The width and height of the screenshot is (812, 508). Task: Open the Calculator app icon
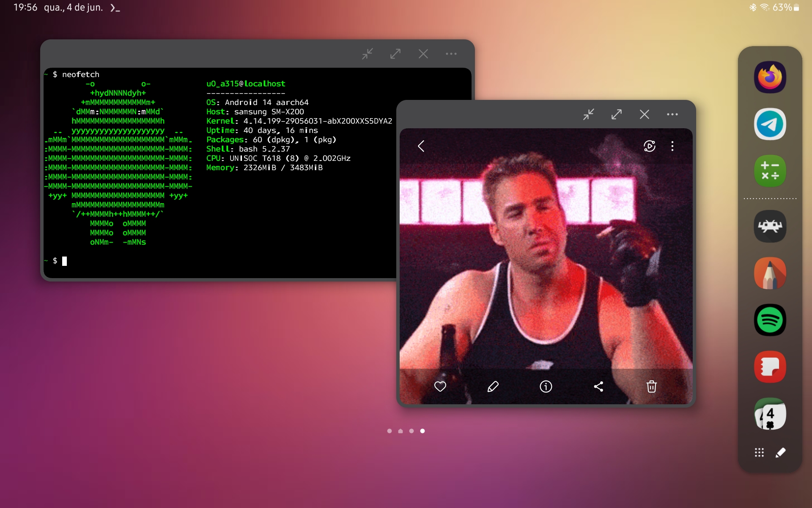click(x=770, y=171)
